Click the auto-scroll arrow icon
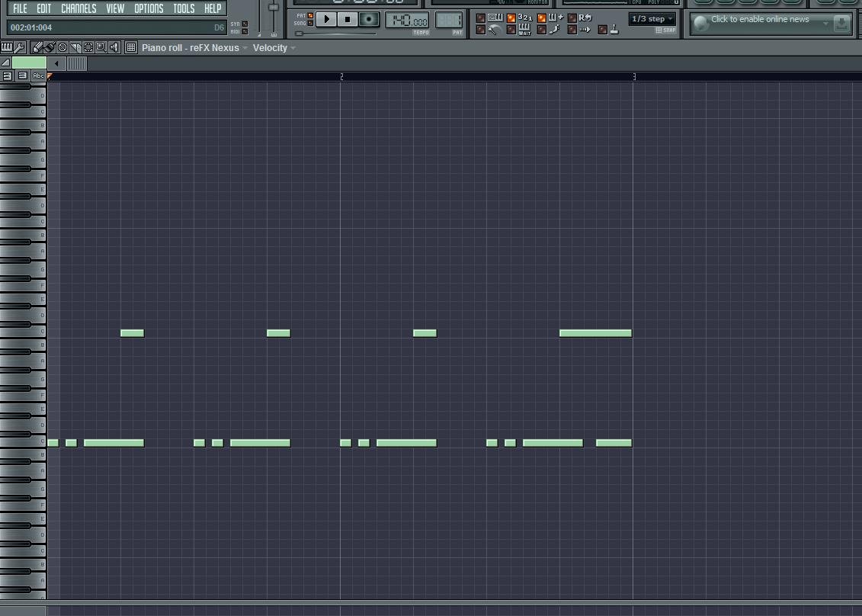Image resolution: width=862 pixels, height=616 pixels. 585,30
